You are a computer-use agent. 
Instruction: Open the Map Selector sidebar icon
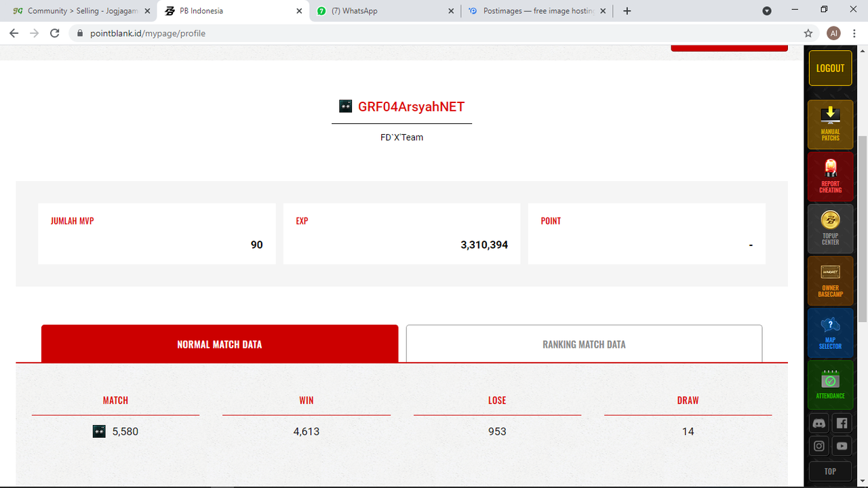tap(830, 333)
